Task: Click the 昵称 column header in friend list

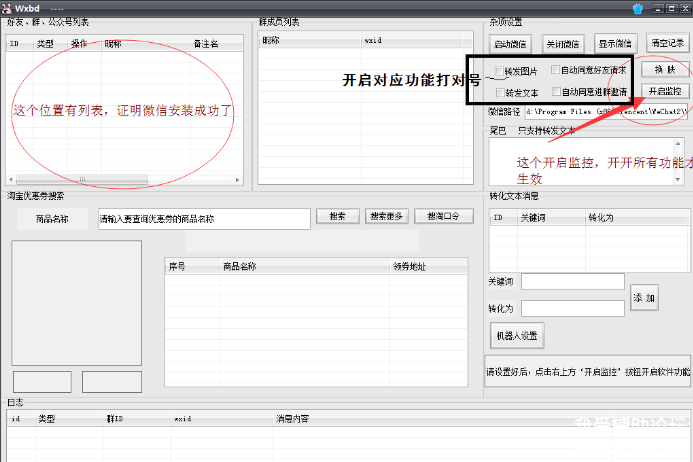Action: [x=113, y=44]
